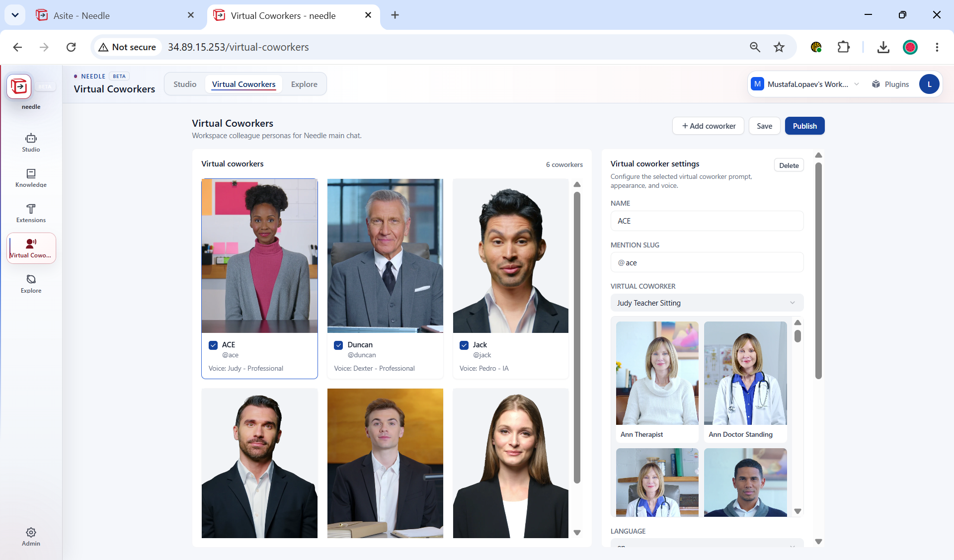
Task: Click the needle app logo
Action: pos(19,86)
